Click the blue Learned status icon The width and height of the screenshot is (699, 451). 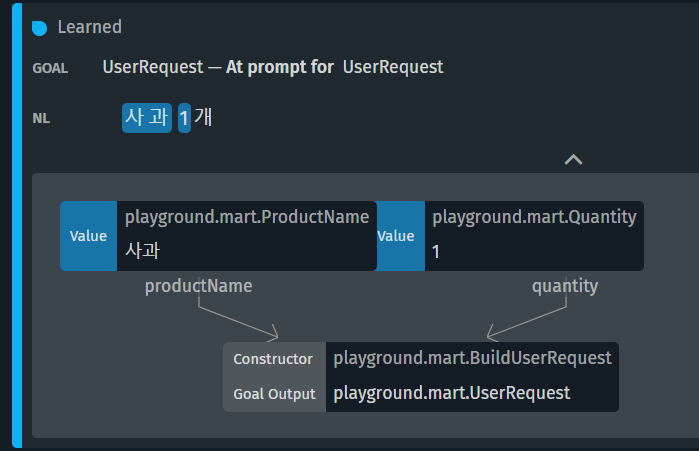(39, 28)
